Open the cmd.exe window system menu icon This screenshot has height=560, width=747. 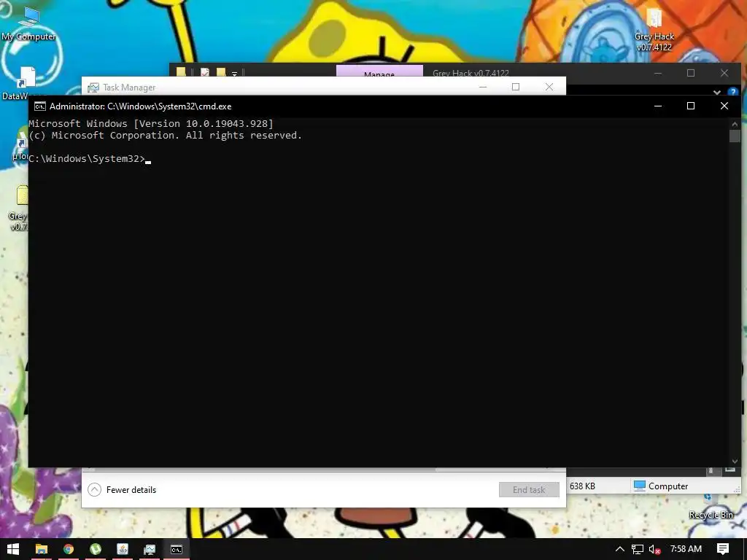pos(40,106)
